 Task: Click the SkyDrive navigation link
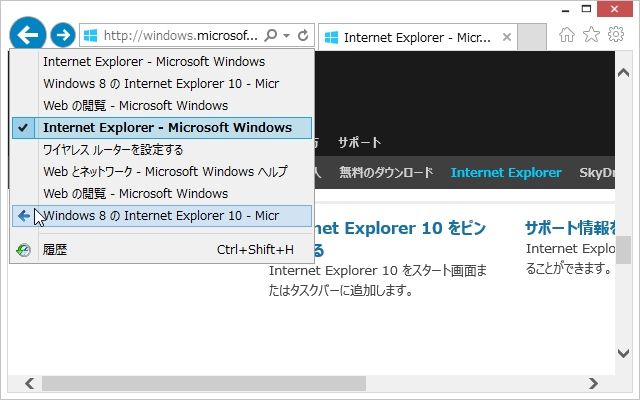(x=597, y=172)
